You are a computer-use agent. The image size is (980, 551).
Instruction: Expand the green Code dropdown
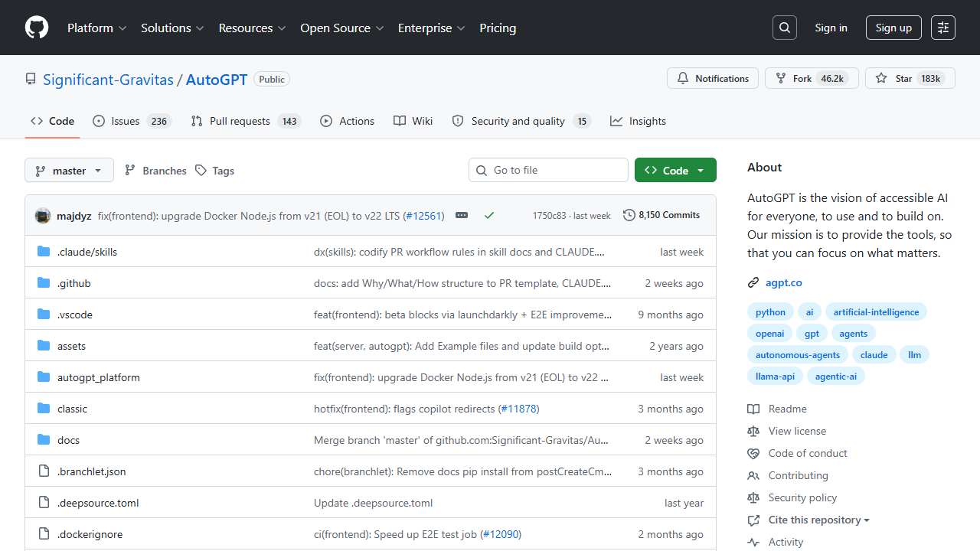[675, 171]
